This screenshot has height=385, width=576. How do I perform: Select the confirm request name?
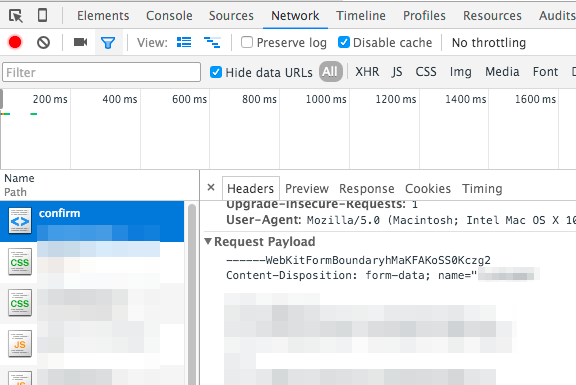click(x=59, y=213)
